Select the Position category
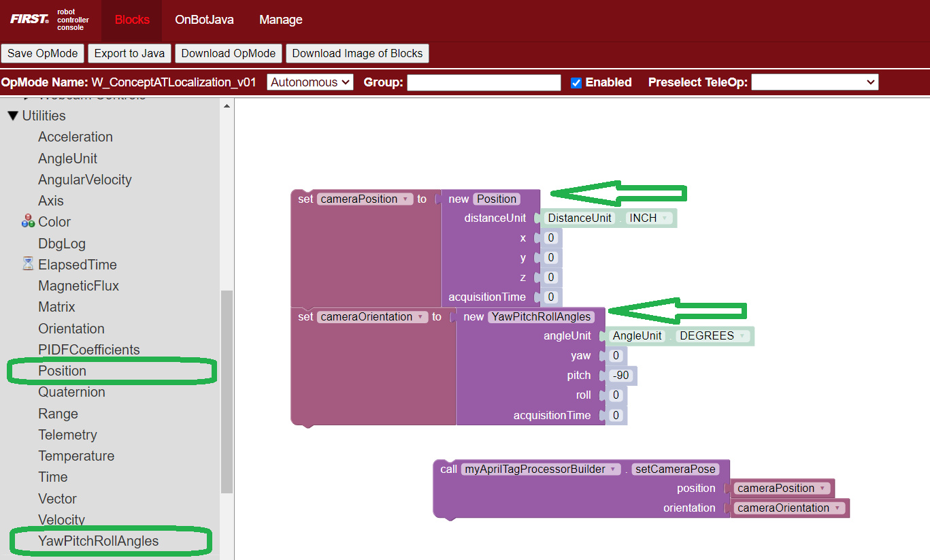The image size is (930, 560). point(62,371)
